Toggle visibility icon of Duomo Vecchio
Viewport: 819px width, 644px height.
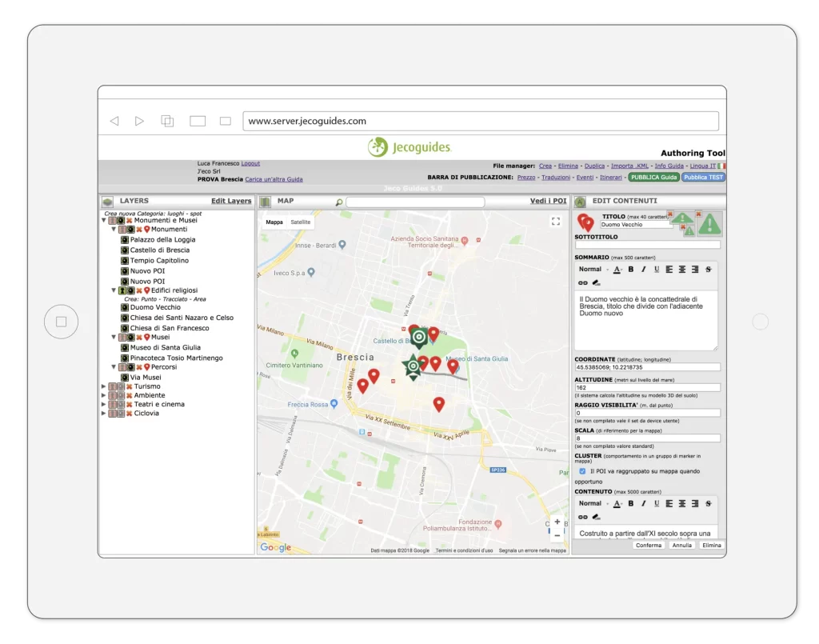coord(125,307)
